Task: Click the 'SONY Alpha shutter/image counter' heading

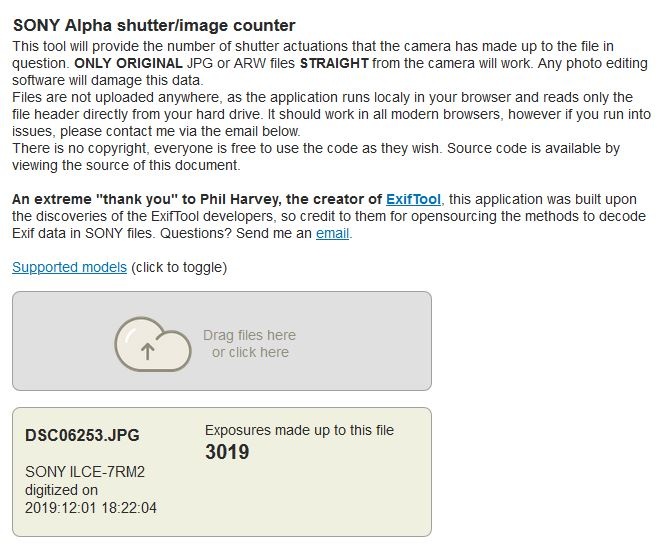Action: [154, 25]
